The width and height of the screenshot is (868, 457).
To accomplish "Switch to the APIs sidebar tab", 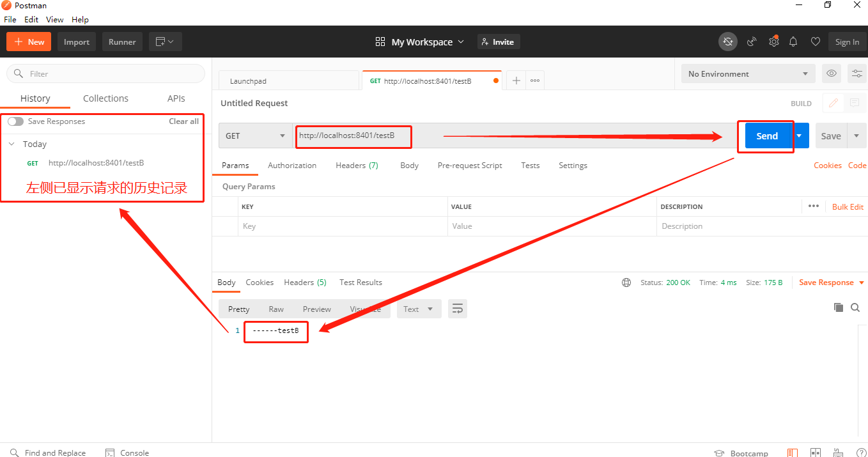I will 176,98.
